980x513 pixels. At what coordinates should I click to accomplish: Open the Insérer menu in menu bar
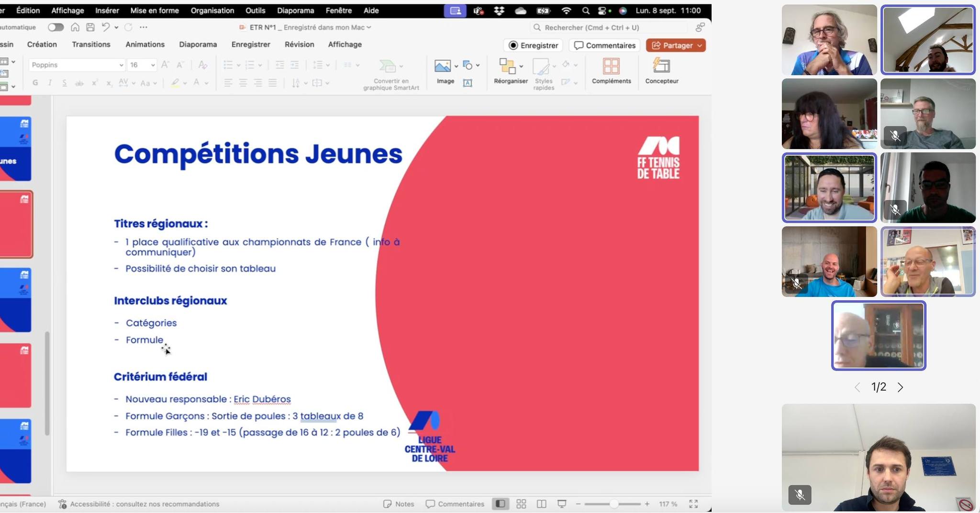click(x=107, y=10)
